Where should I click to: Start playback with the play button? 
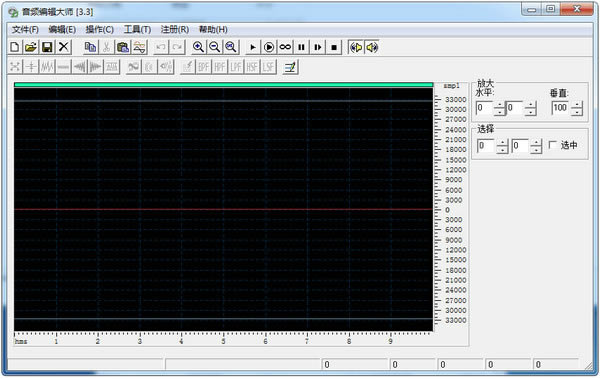(x=253, y=47)
